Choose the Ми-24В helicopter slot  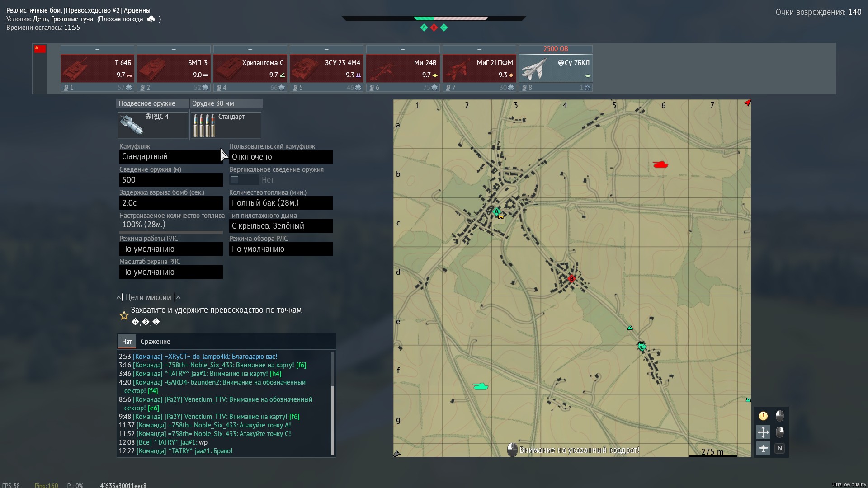tap(403, 68)
